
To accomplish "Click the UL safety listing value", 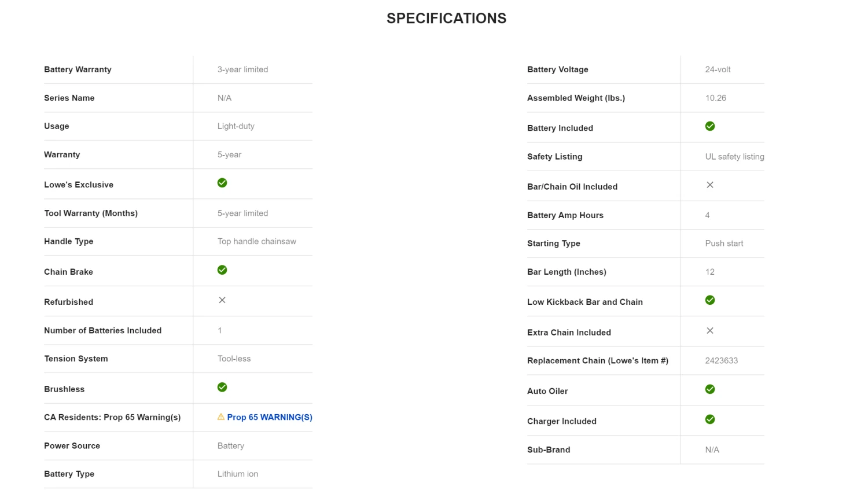I will coord(734,157).
